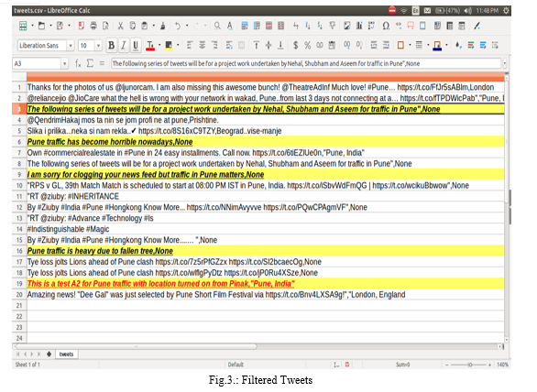537x392 pixels.
Task: Open the Undo history dropdown arrow
Action: point(187,26)
